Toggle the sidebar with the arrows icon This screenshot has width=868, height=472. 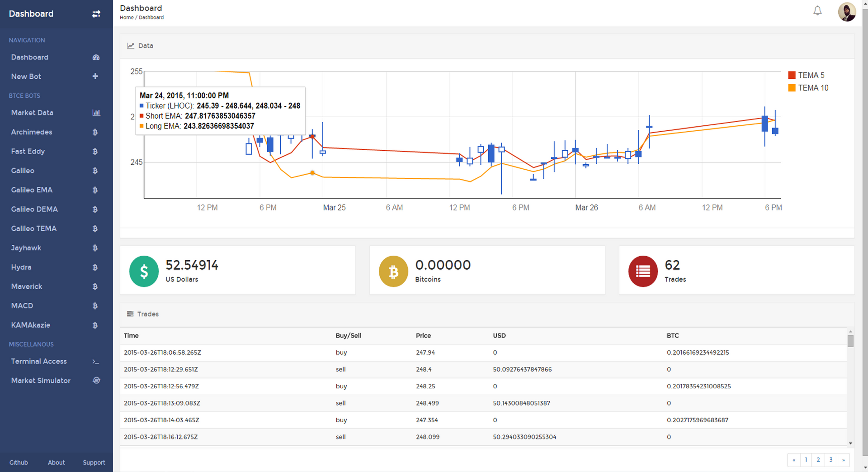(96, 14)
